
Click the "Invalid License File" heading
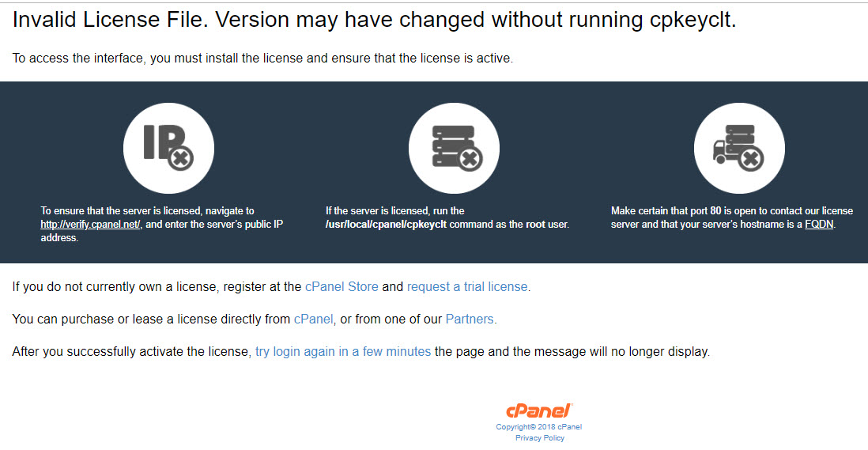click(374, 21)
